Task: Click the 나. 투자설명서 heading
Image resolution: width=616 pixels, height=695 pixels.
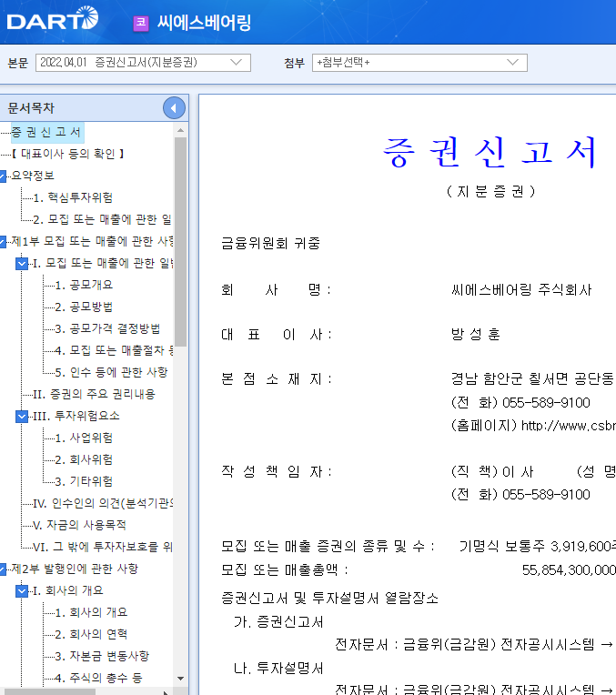Action: (278, 669)
